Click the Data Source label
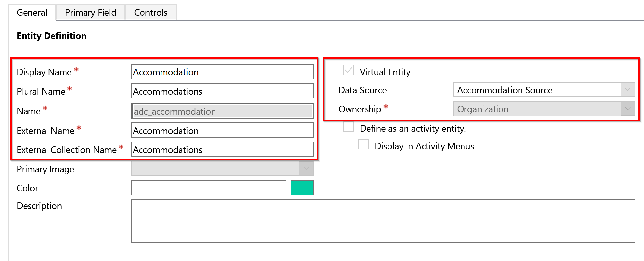Viewport: 644px width, 261px height. point(363,90)
